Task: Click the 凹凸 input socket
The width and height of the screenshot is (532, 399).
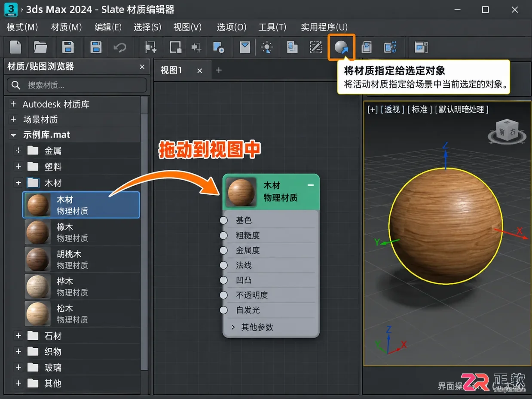Action: click(x=223, y=280)
